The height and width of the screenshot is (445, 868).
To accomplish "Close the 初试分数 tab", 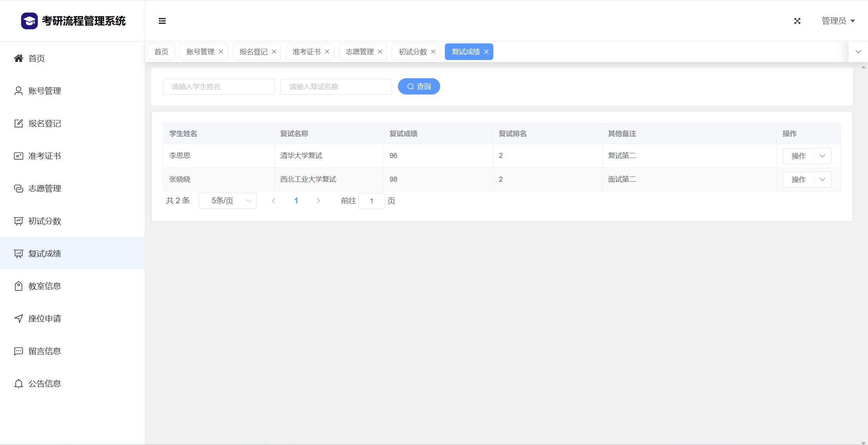I will pyautogui.click(x=433, y=52).
